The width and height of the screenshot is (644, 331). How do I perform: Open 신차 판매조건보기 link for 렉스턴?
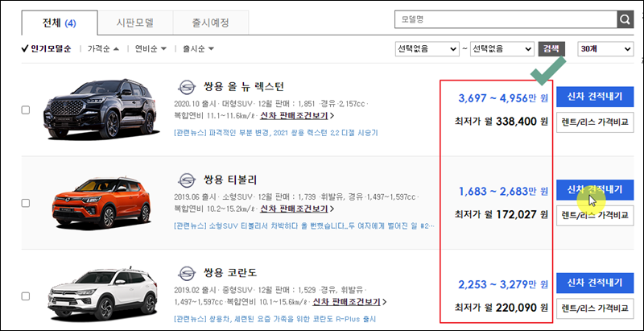tap(294, 116)
